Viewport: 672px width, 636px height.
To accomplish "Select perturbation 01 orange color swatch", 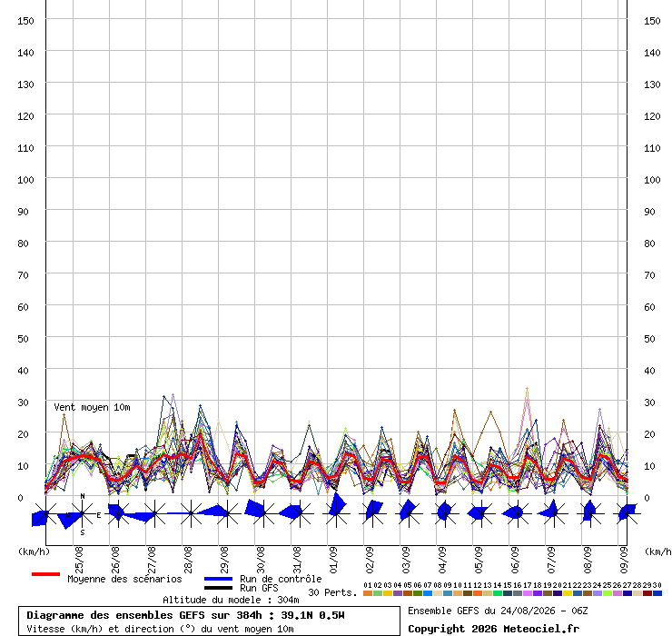I will (368, 593).
